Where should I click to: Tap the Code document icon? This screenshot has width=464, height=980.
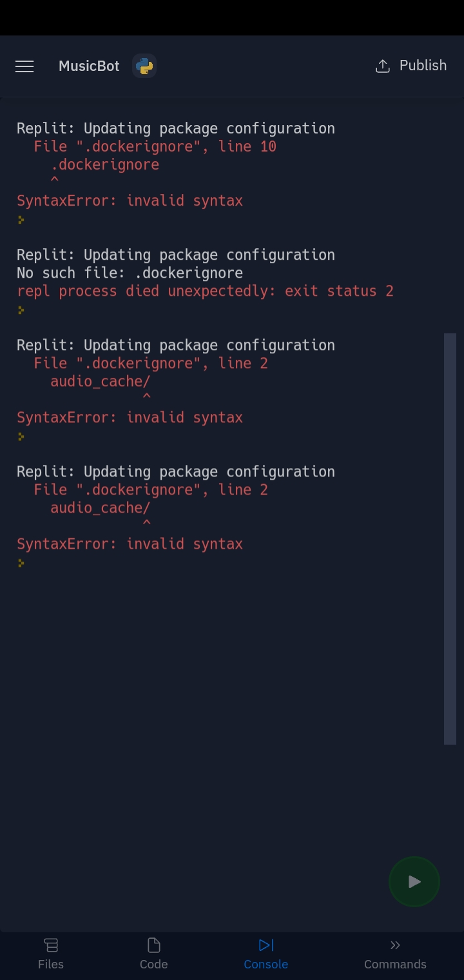tap(153, 945)
